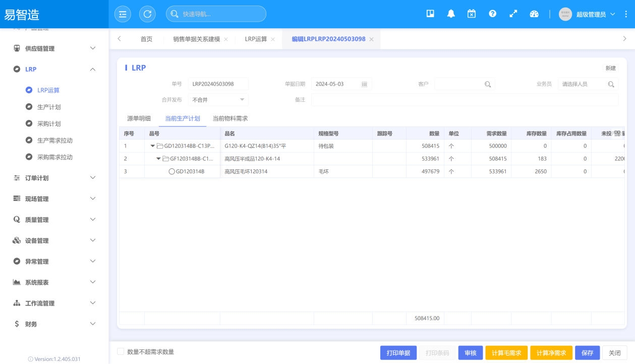Click the refresh icon in header
Image resolution: width=635 pixels, height=364 pixels.
click(x=147, y=14)
